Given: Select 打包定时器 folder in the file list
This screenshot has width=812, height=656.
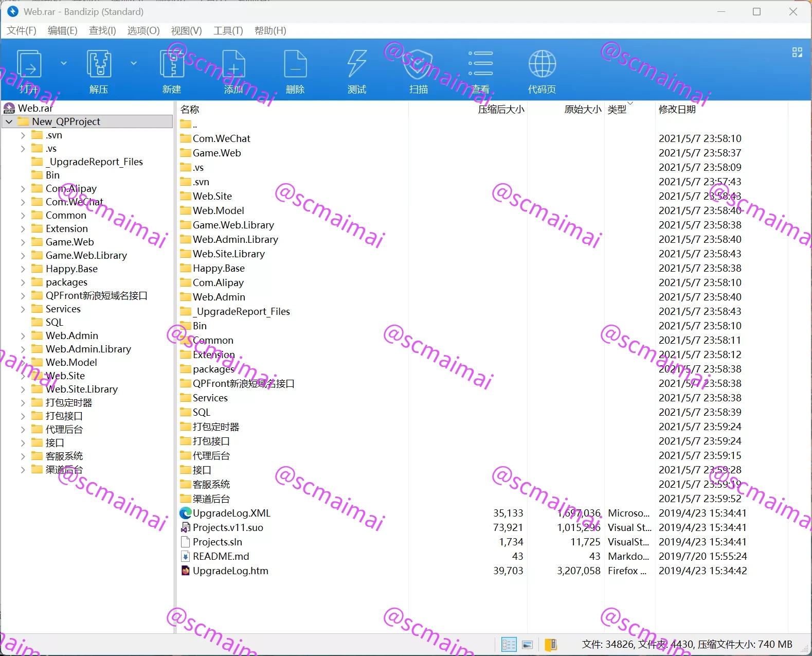Looking at the screenshot, I should (216, 427).
